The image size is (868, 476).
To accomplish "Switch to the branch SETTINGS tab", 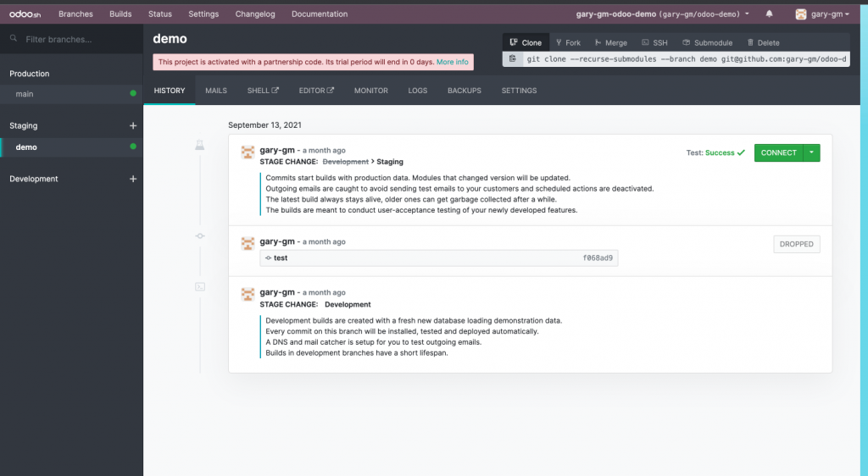I will click(519, 90).
